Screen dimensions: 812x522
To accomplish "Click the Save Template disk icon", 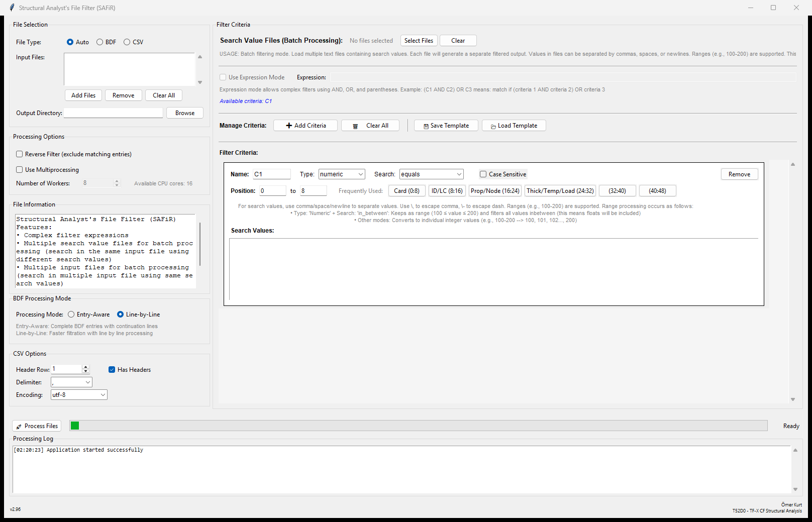I will (427, 125).
